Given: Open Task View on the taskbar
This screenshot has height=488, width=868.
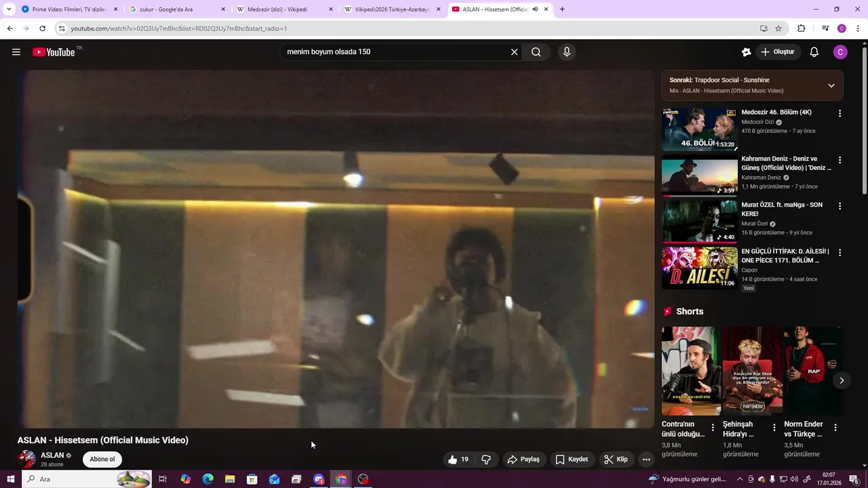Looking at the screenshot, I should tap(163, 479).
